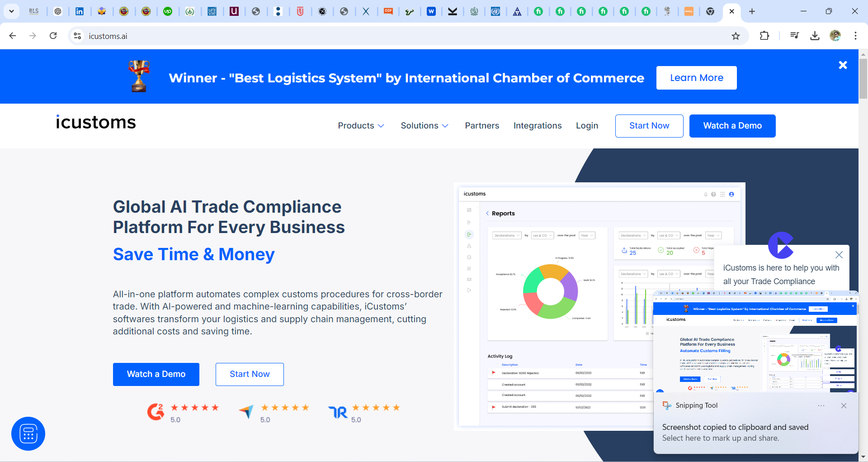Click the hero Watch a Demo button
Viewport: 868px width, 462px height.
click(156, 374)
